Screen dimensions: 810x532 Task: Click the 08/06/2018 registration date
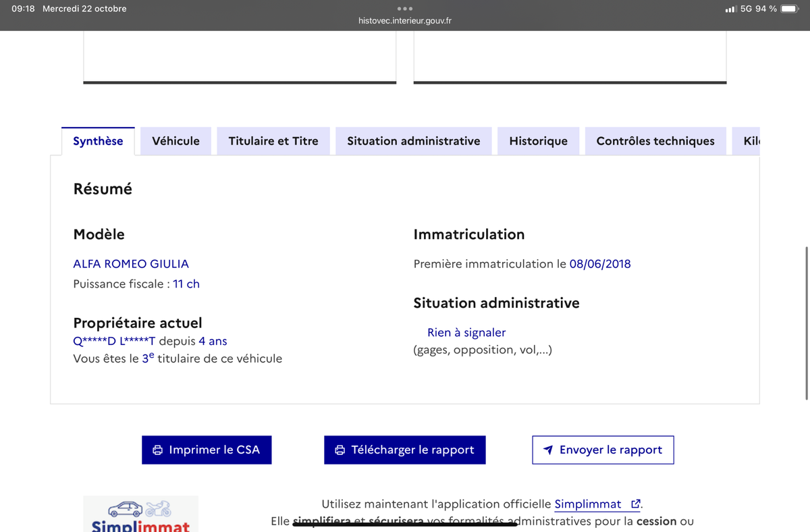tap(600, 264)
